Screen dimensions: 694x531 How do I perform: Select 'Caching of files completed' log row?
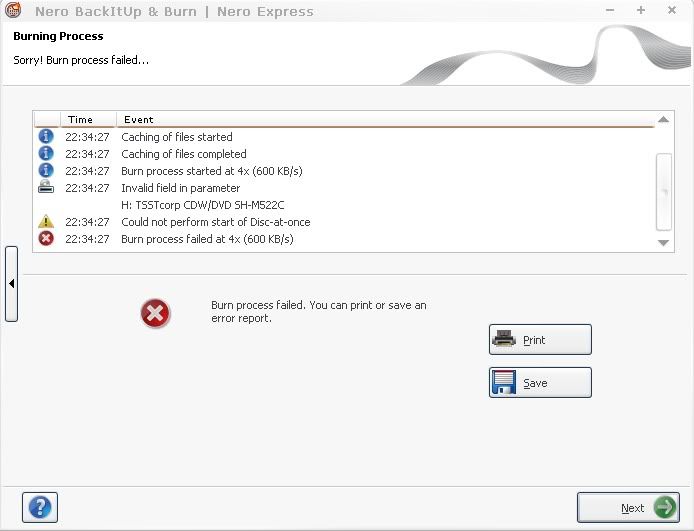click(344, 154)
